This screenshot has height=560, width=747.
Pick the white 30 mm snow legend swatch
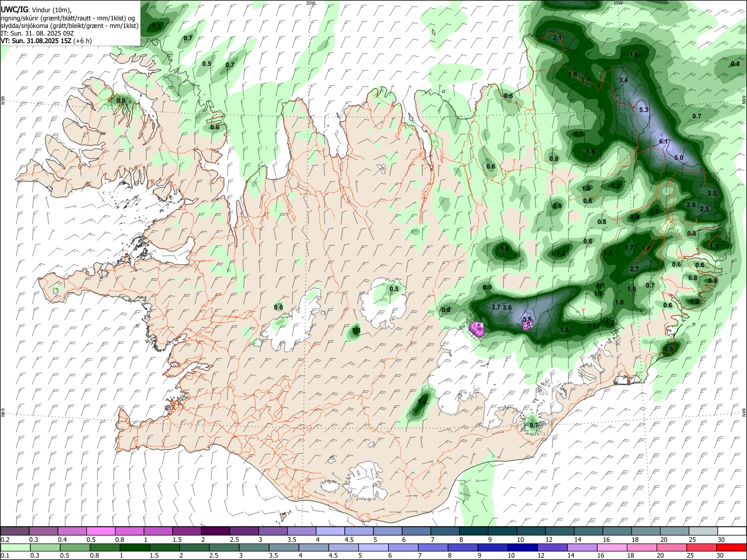(x=731, y=531)
